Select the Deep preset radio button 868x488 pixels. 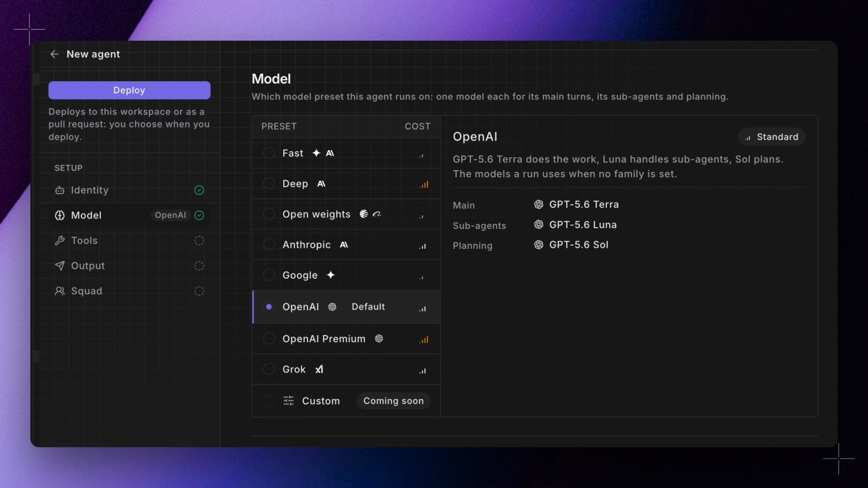pos(269,184)
